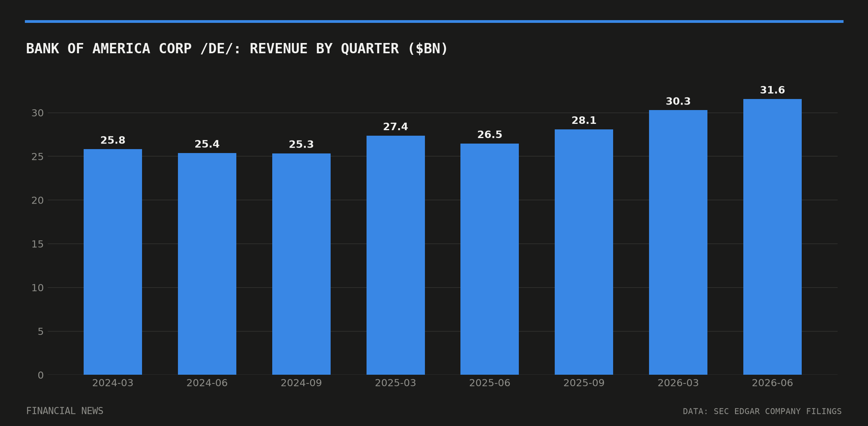
Task: Click the 27.4 value label
Action: click(396, 127)
